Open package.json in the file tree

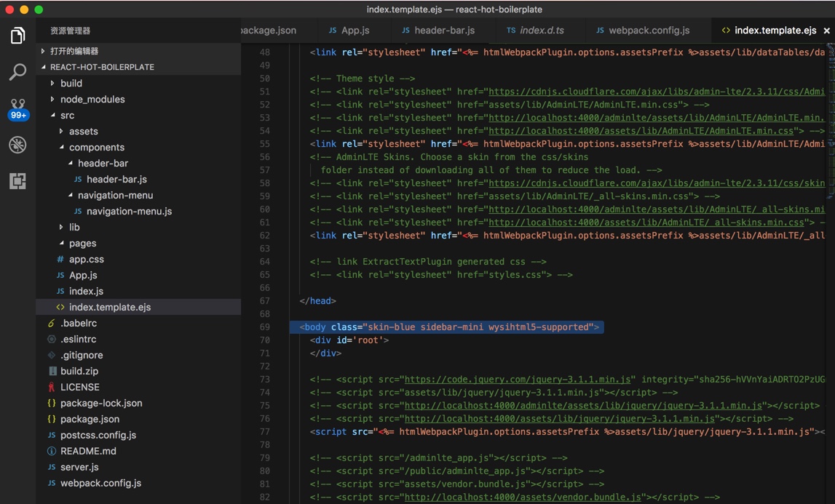point(90,419)
